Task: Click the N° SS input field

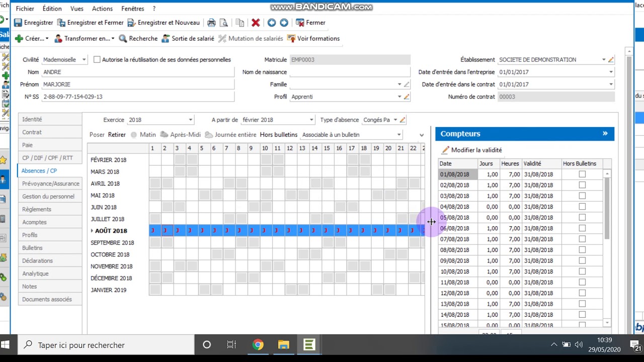Action: (138, 97)
